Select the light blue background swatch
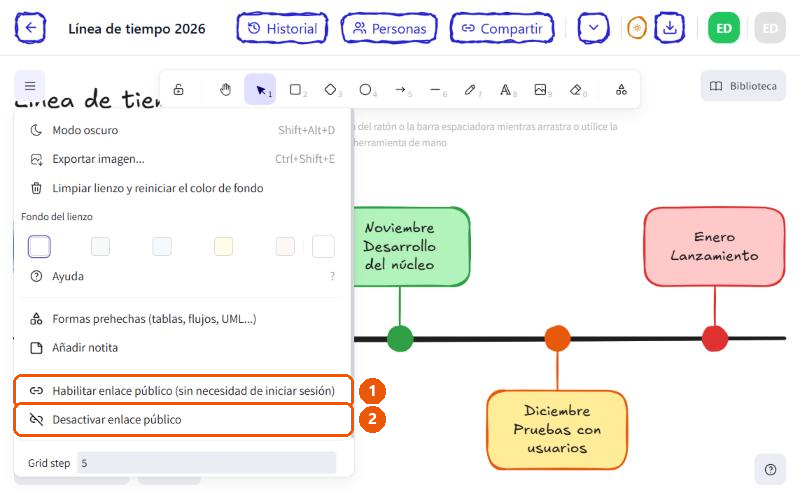The image size is (800, 499). tap(162, 246)
